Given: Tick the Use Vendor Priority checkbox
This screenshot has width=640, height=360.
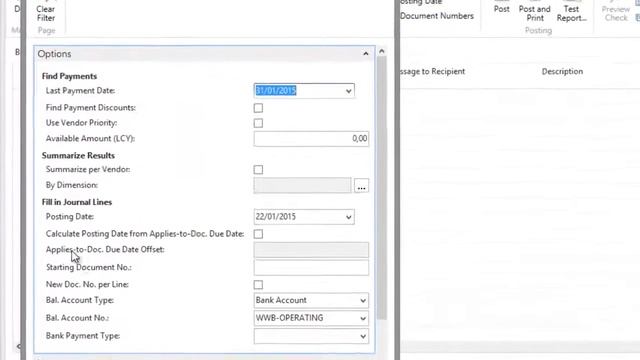Looking at the screenshot, I should tap(258, 123).
